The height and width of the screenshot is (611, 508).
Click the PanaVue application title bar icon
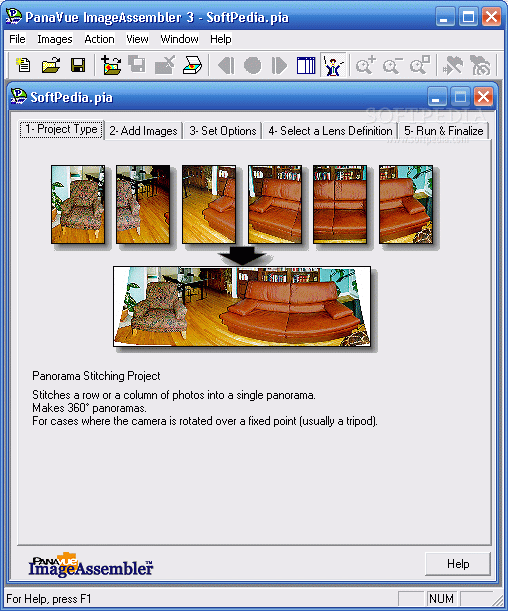[x=14, y=16]
